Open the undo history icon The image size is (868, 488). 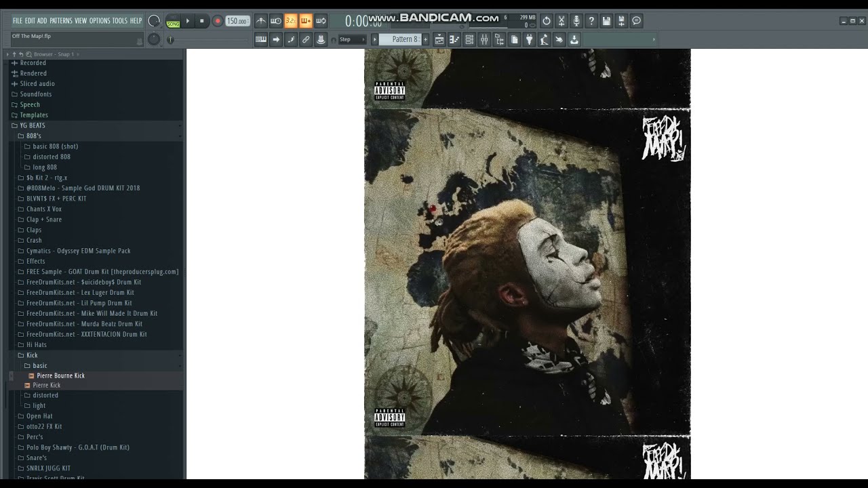[547, 21]
